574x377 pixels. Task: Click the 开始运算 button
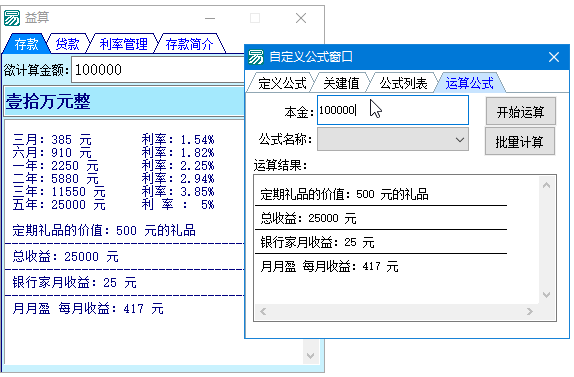521,112
